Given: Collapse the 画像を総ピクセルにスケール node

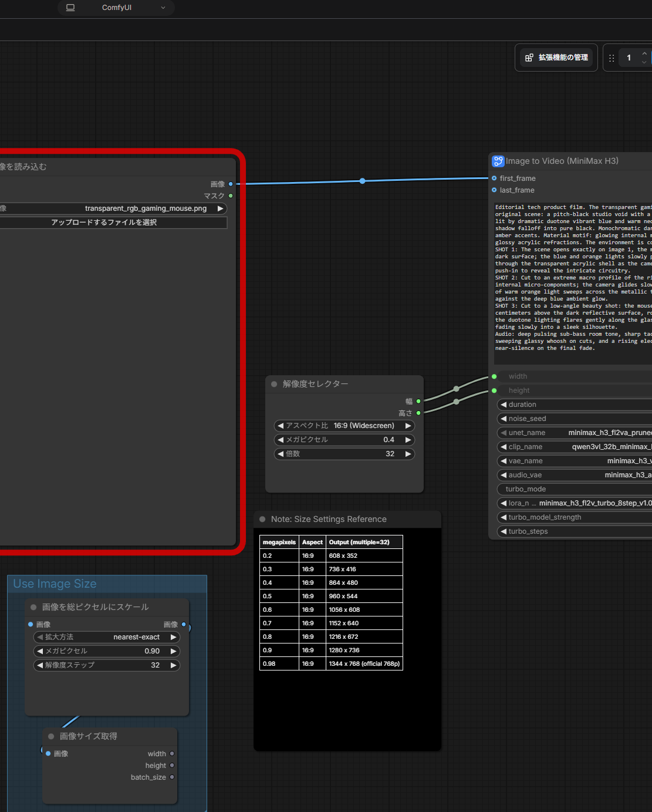Looking at the screenshot, I should [33, 607].
